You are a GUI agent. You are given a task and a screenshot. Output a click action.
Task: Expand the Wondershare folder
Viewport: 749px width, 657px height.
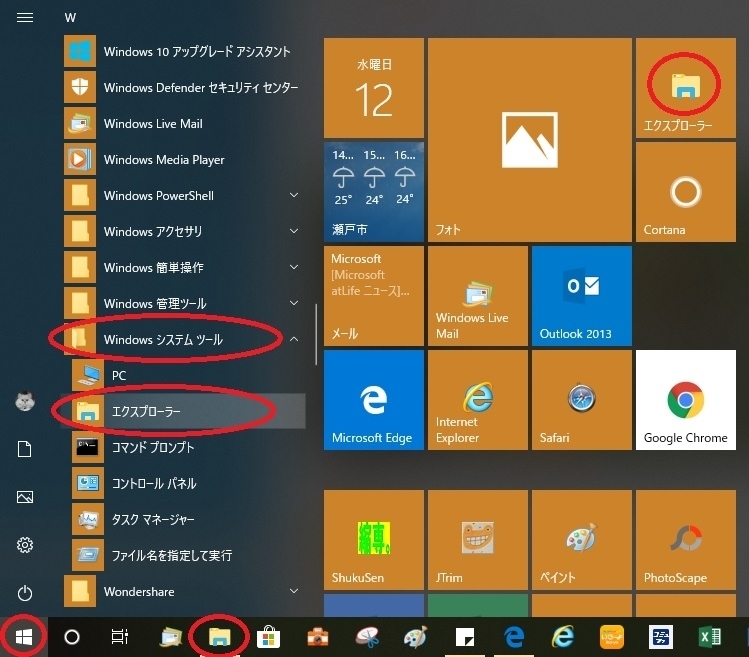click(x=184, y=592)
